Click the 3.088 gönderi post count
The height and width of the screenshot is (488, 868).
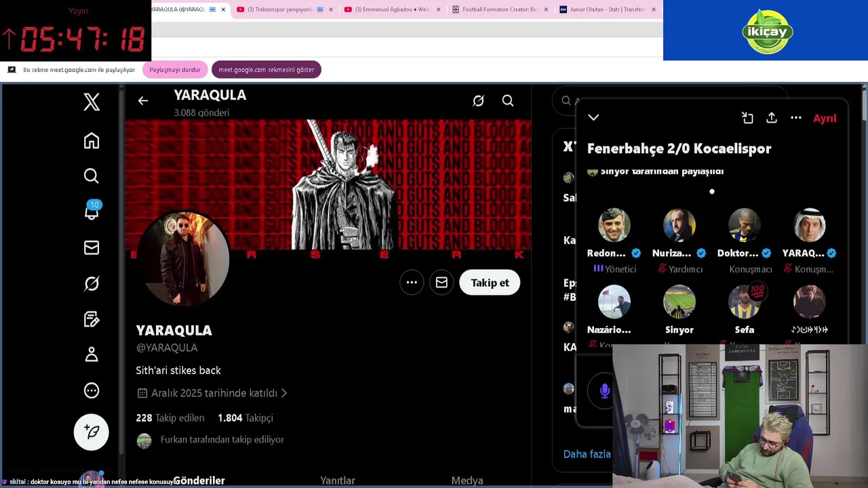201,113
